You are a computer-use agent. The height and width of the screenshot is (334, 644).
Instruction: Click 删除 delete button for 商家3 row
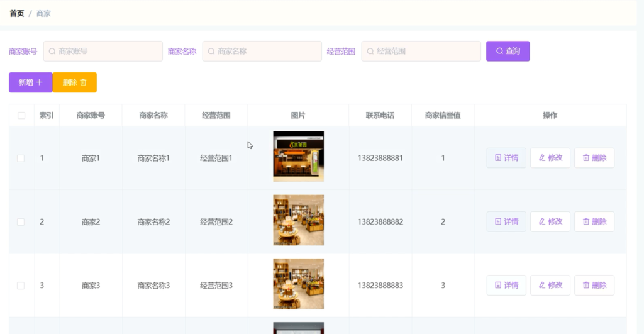pos(594,285)
